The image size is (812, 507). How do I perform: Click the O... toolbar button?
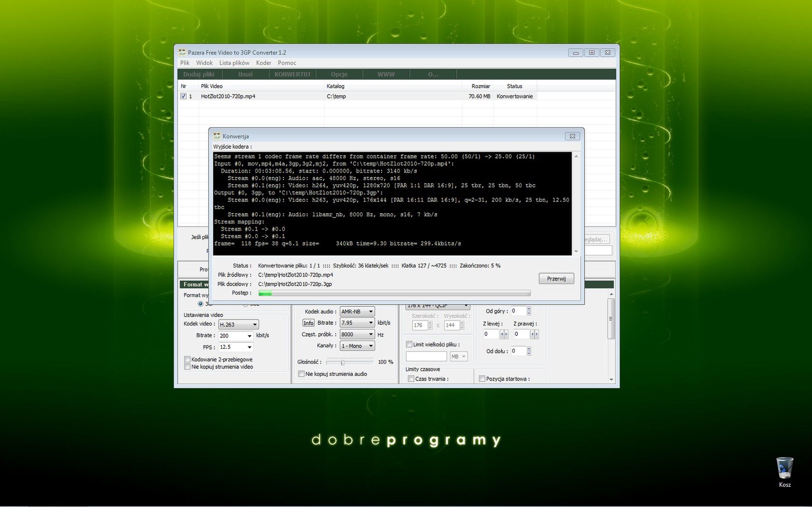[433, 74]
